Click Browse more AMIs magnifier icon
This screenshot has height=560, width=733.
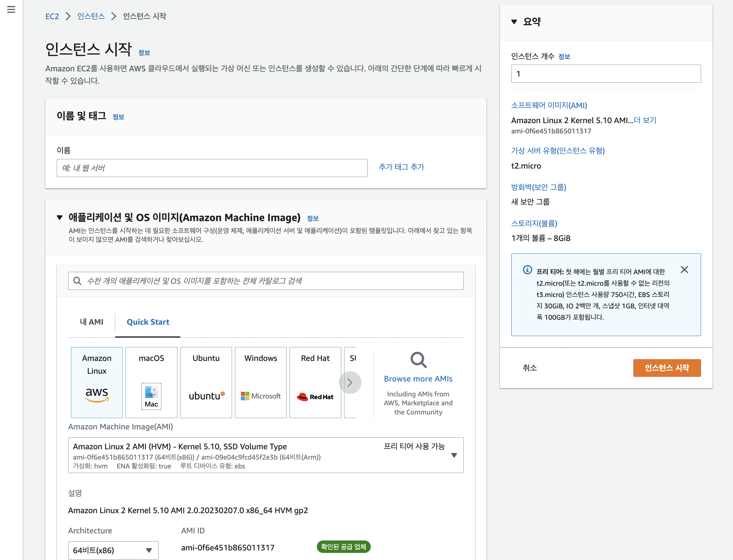click(418, 360)
